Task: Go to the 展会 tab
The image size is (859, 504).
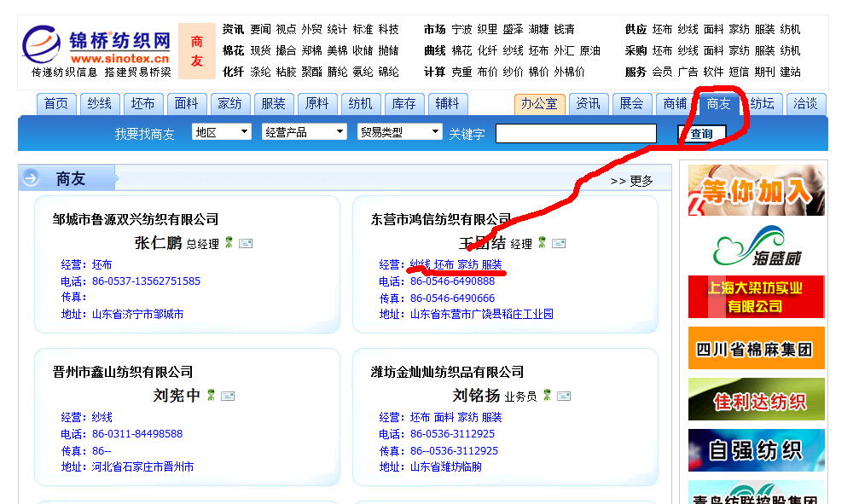Action: click(631, 104)
